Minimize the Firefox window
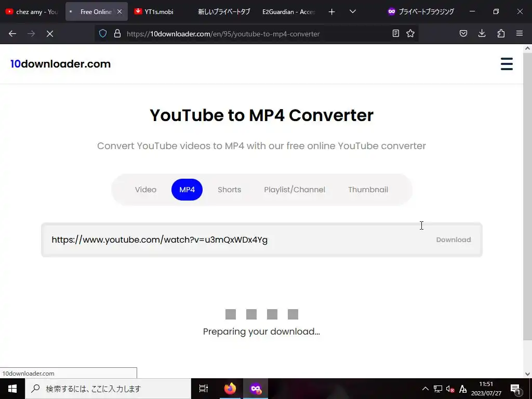 click(x=472, y=11)
